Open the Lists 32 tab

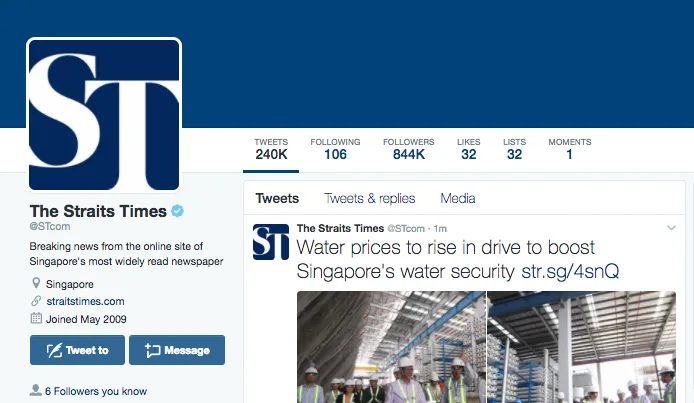(x=514, y=149)
